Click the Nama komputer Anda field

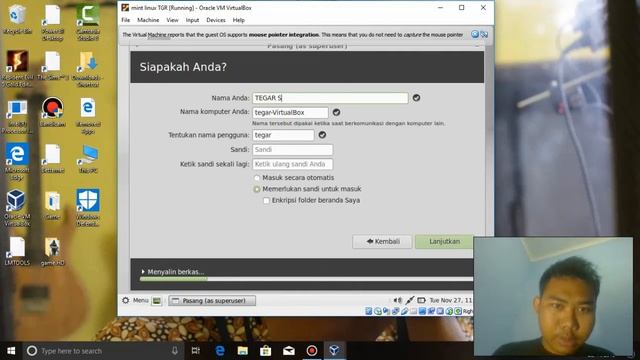[x=290, y=112]
